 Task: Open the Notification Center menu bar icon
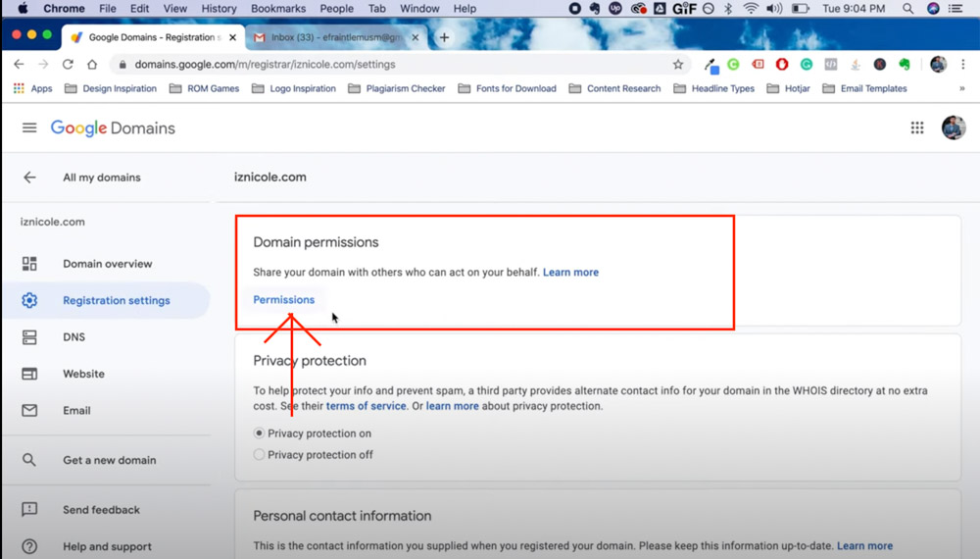(955, 9)
